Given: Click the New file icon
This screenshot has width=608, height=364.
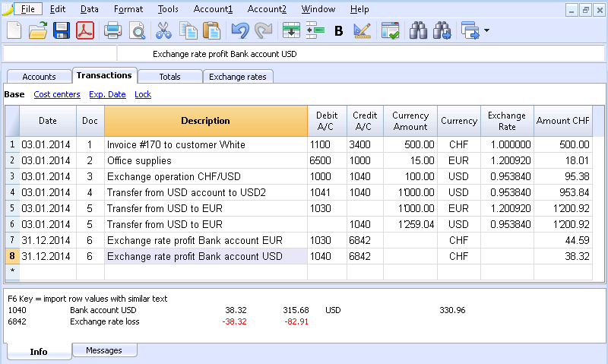Looking at the screenshot, I should pyautogui.click(x=14, y=30).
